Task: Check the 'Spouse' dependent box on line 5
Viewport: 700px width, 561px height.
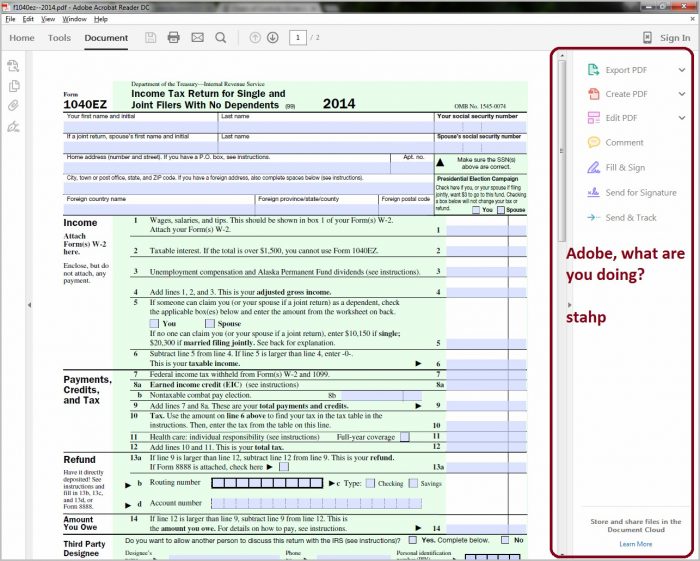Action: tap(209, 323)
